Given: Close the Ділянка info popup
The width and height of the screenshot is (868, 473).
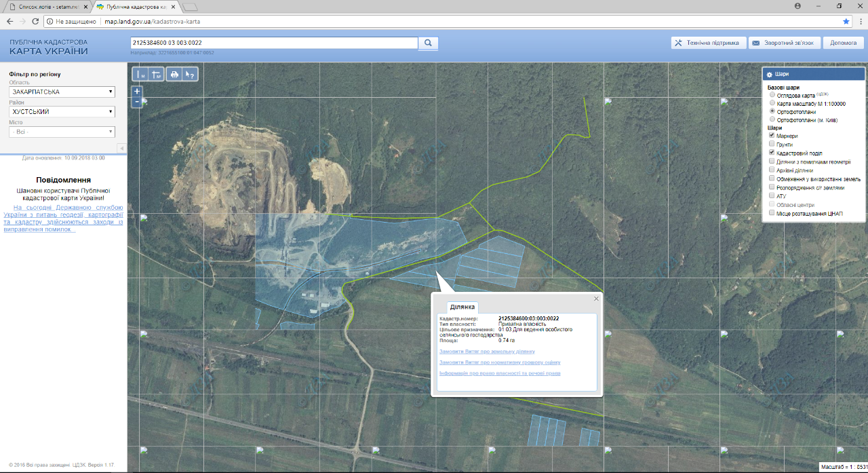Looking at the screenshot, I should coord(597,299).
